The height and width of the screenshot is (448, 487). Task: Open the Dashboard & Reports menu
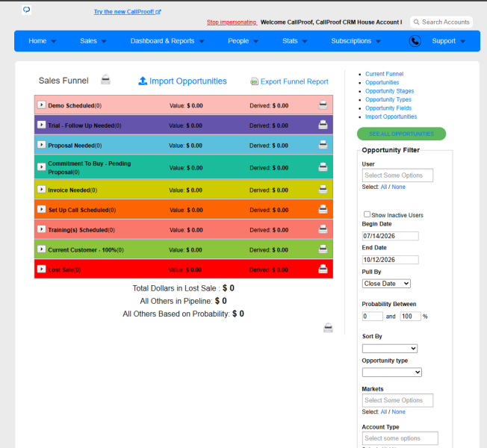pos(167,41)
